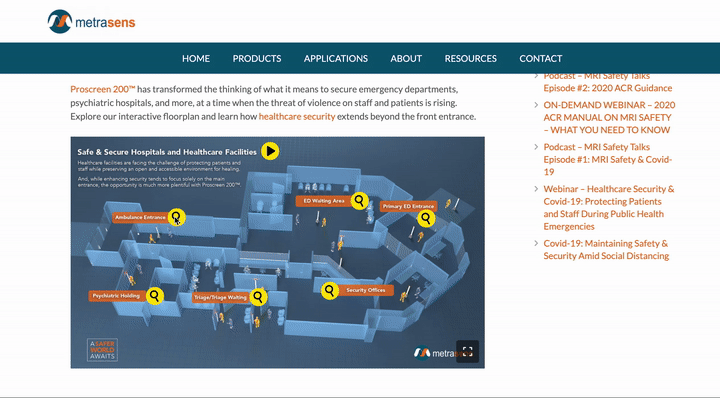Viewport: 720px width, 398px height.
Task: Follow the Proscreen 200 link
Action: 103,89
